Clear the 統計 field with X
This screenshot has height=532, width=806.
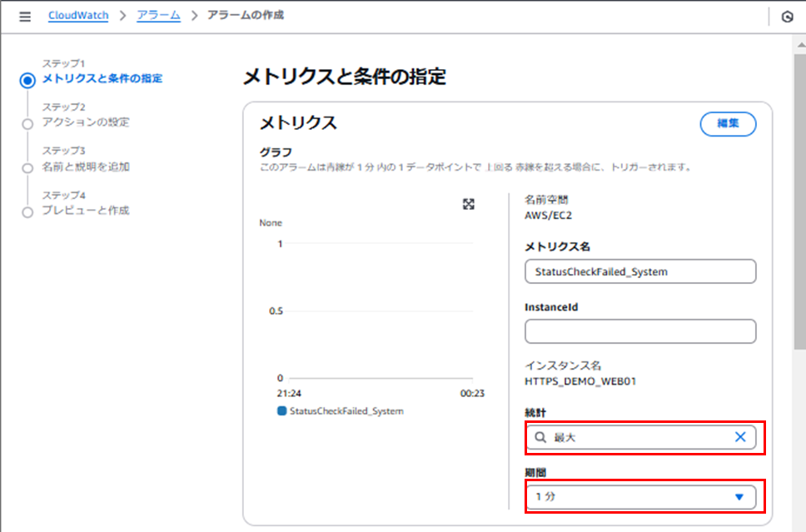click(740, 437)
